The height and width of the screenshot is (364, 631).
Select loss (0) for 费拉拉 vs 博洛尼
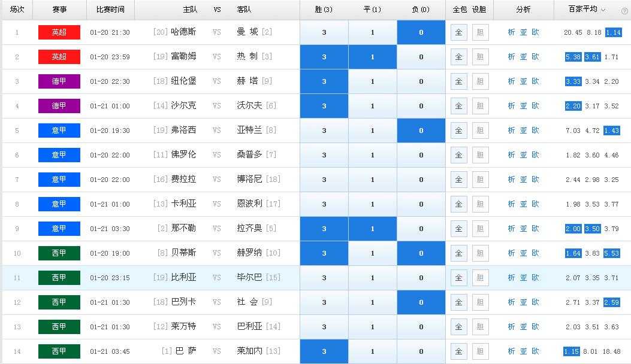[421, 180]
